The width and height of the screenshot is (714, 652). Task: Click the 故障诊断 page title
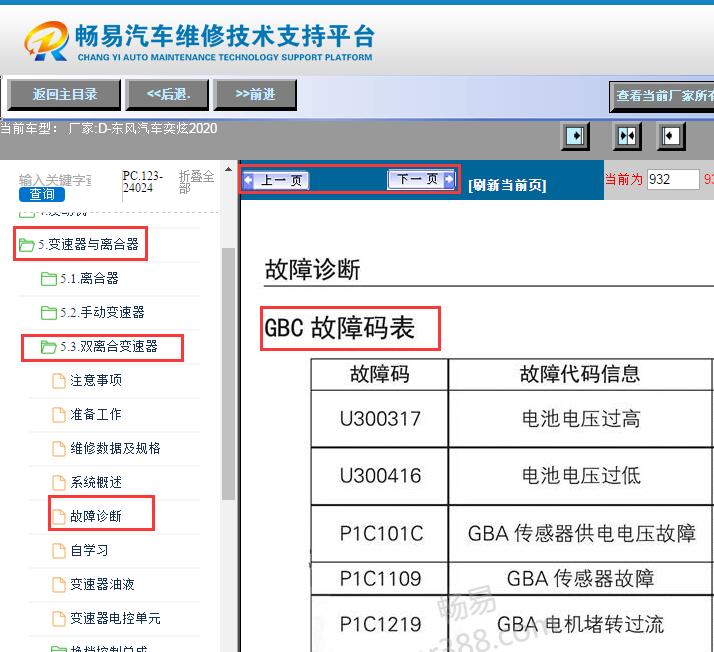(312, 269)
